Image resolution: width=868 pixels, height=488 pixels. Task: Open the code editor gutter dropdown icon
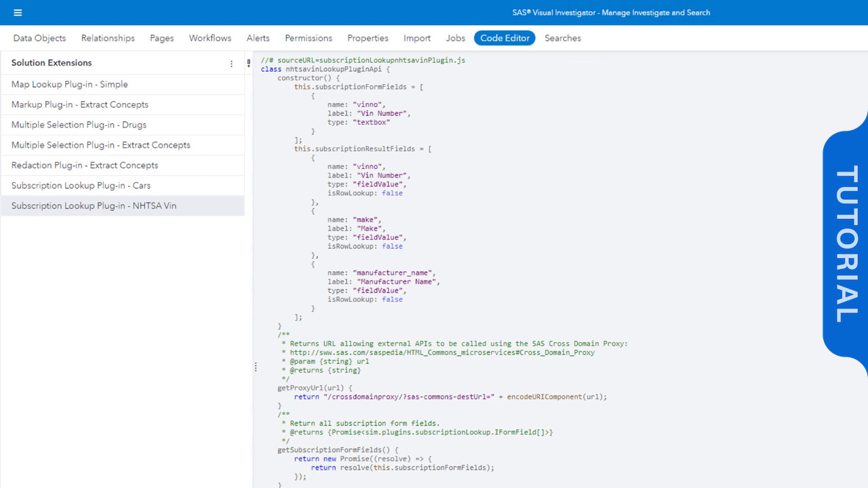[249, 64]
